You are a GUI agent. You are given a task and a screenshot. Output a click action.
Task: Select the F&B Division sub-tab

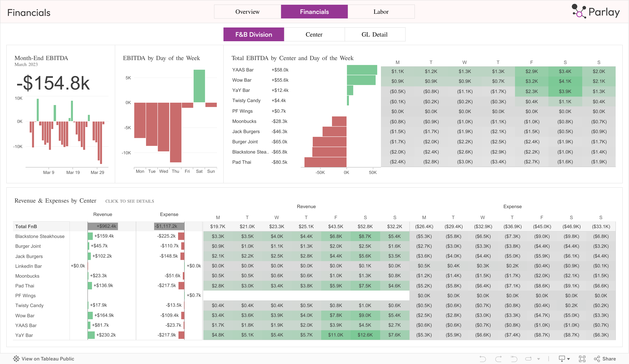254,34
